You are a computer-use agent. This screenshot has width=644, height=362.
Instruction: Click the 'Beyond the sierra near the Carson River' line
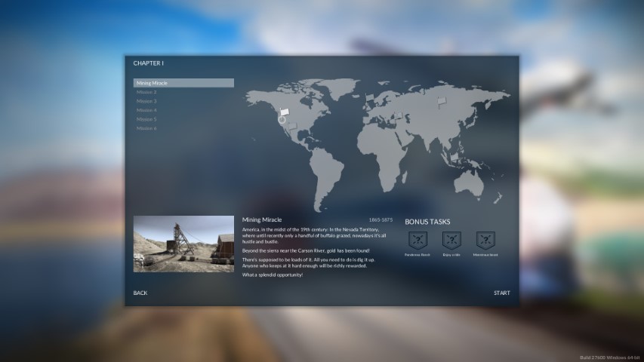[306, 250]
